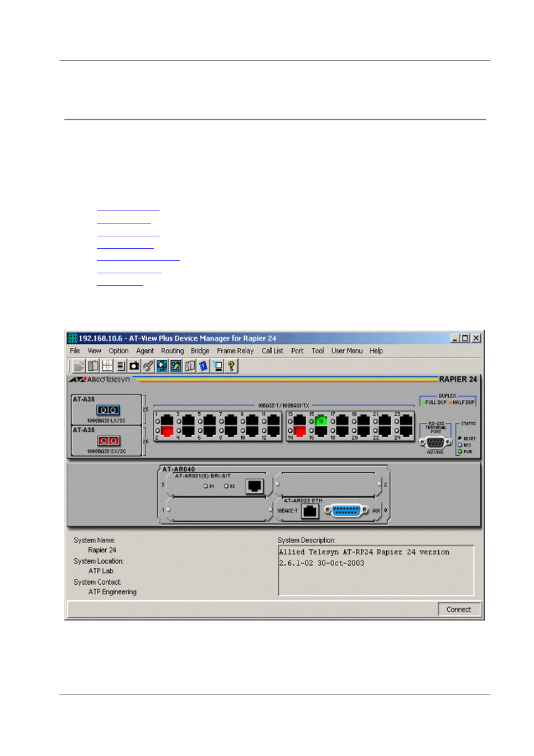This screenshot has height=756, width=534.
Task: Open the File menu
Action: (x=75, y=351)
